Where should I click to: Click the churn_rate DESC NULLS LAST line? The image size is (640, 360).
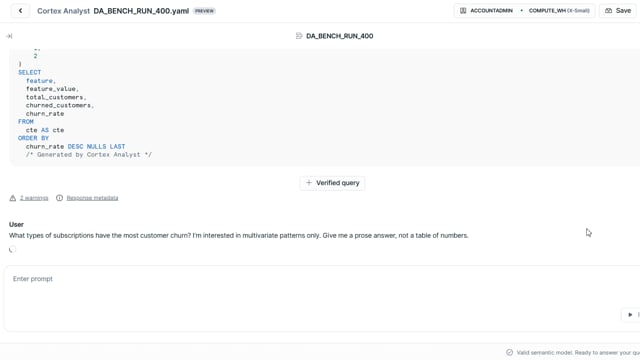click(x=76, y=147)
